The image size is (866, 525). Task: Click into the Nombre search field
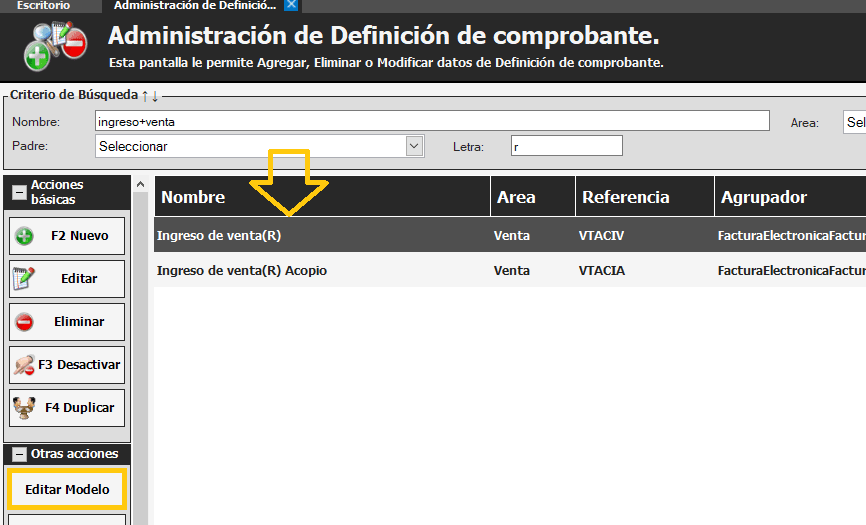pos(430,121)
